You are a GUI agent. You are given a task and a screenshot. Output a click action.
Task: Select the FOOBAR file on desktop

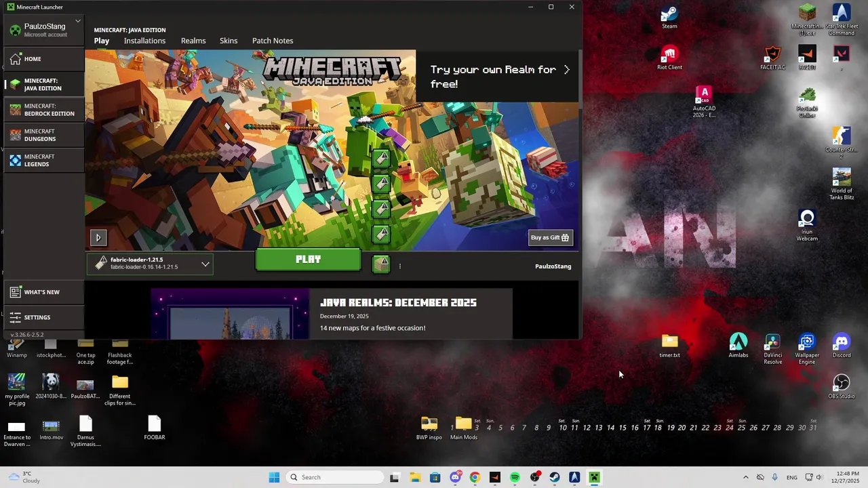tap(155, 428)
